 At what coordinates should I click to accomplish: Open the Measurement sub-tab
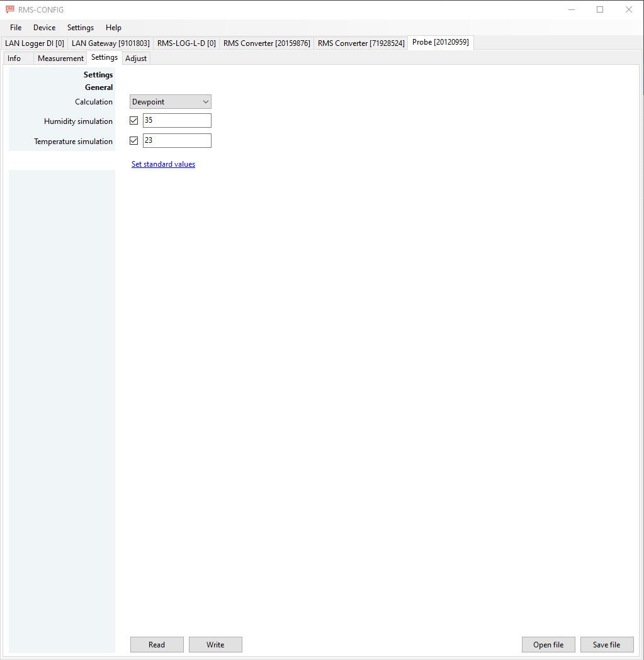[60, 59]
